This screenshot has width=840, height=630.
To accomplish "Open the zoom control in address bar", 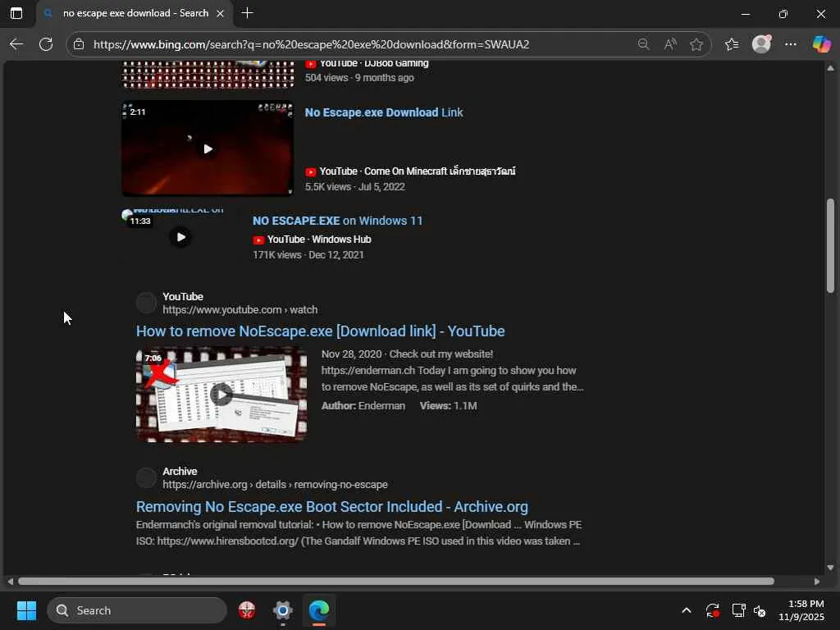I will click(x=643, y=44).
